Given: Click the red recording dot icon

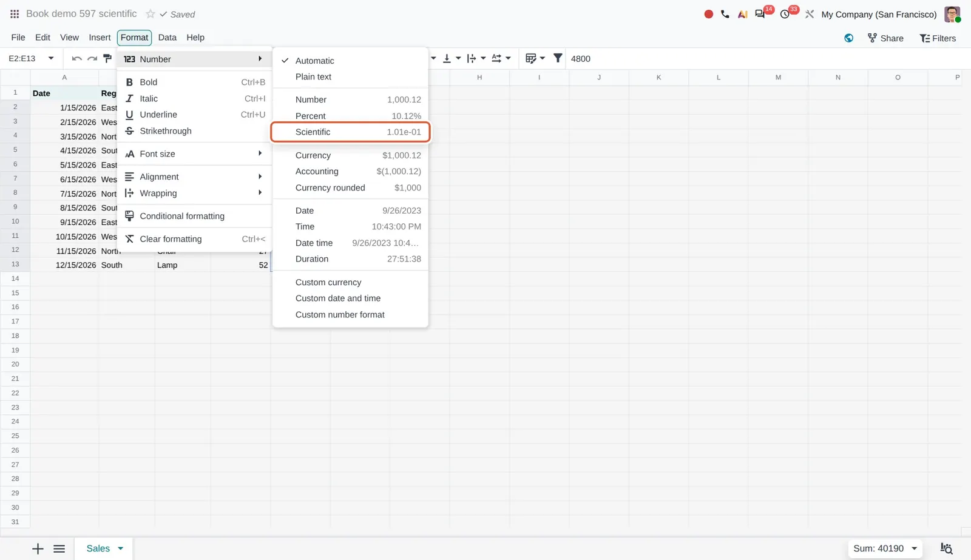Looking at the screenshot, I should click(x=708, y=14).
